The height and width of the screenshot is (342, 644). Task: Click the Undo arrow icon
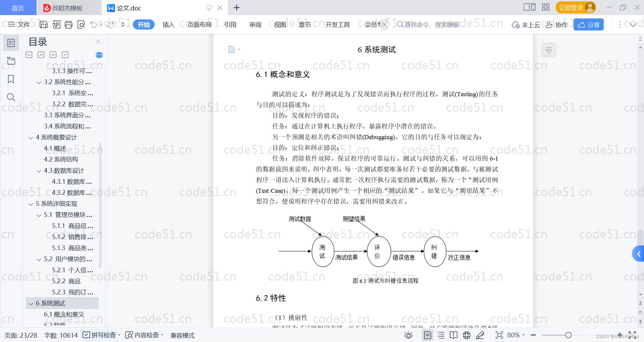(x=94, y=24)
